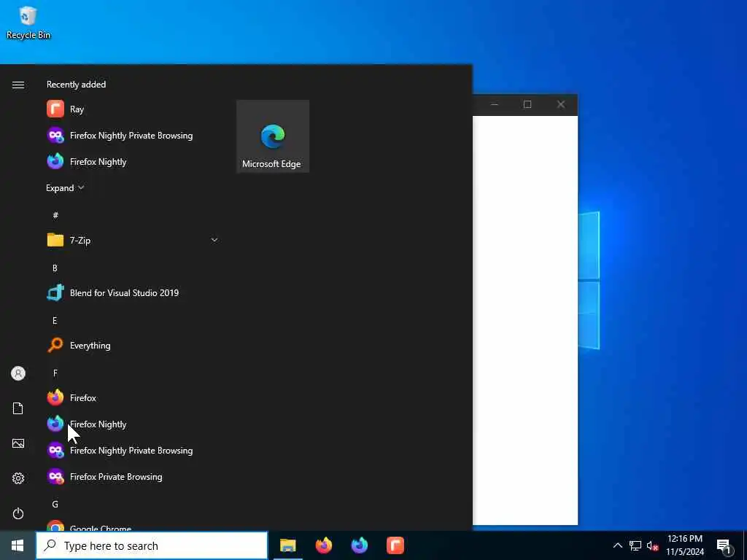Maximize the background window

527,104
